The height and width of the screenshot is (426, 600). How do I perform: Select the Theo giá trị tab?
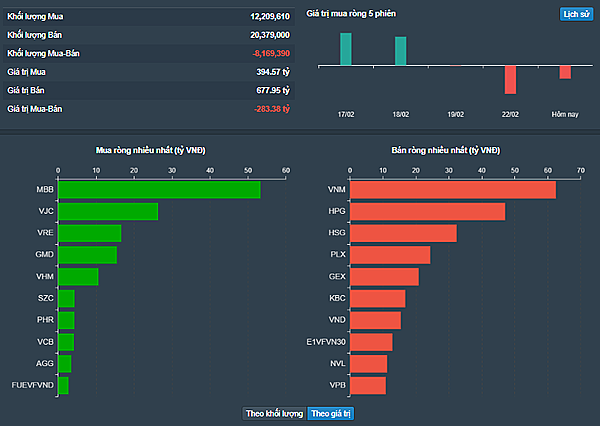click(331, 413)
